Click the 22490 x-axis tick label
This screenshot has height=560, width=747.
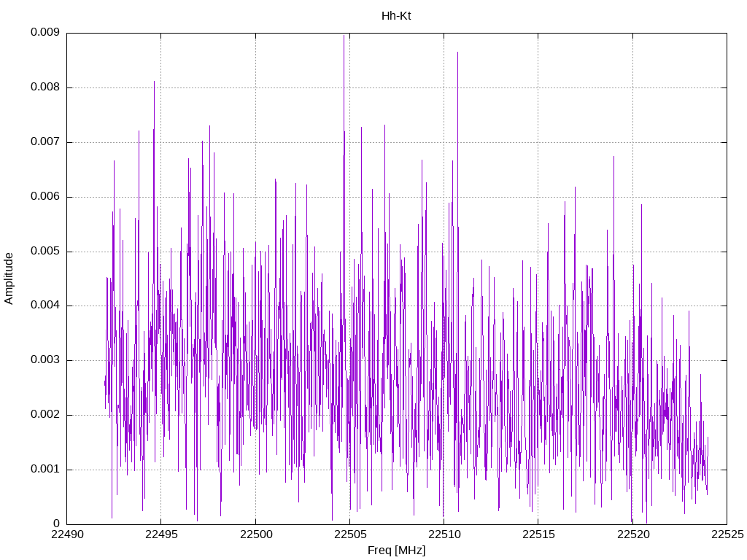(x=67, y=534)
